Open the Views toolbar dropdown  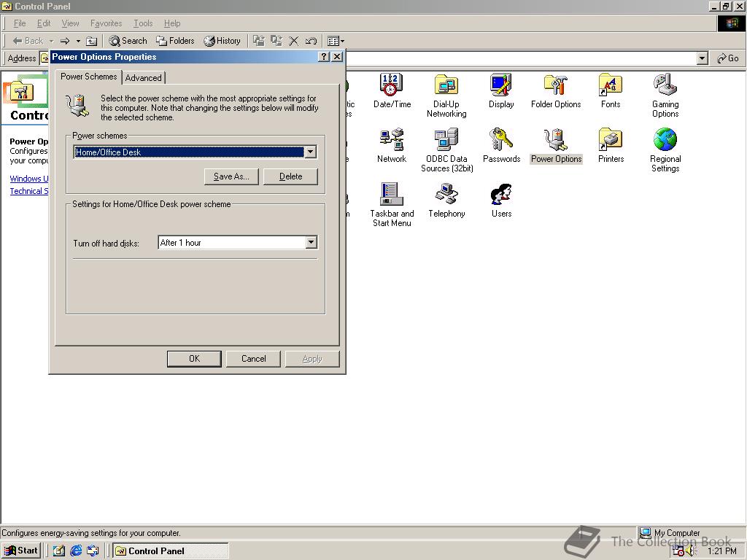(336, 41)
